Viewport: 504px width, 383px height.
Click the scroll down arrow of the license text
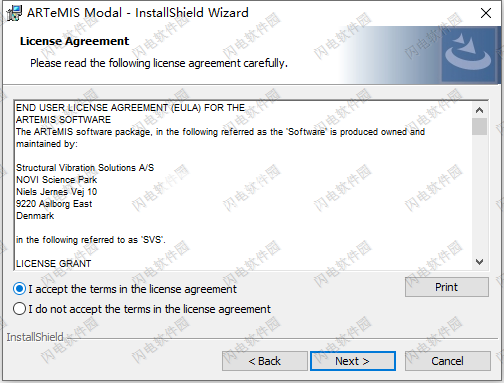[x=479, y=262]
